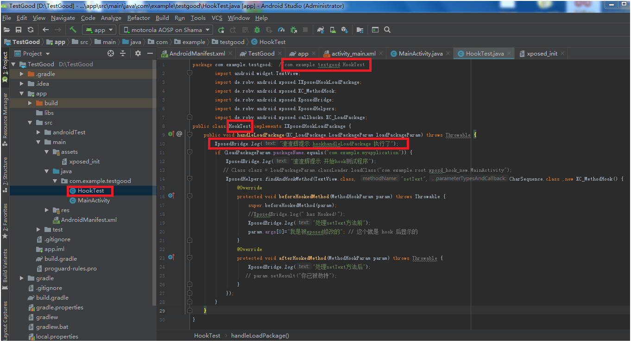Click the Collapse All icon in Project panel
631x364 pixels.
[x=123, y=53]
